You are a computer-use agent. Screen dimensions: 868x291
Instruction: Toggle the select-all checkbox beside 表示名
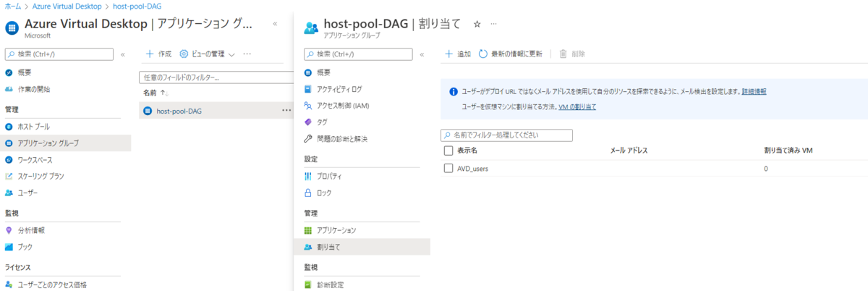[448, 150]
